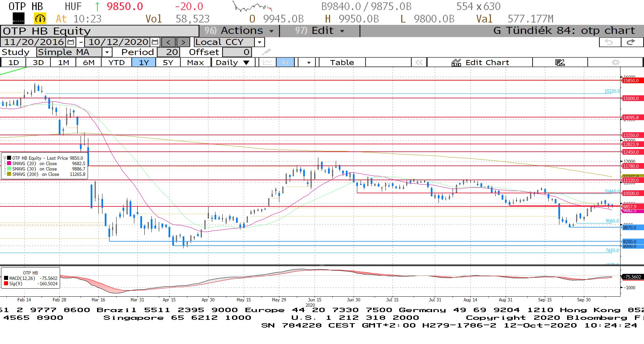Open the end date calendar picker
The height and width of the screenshot is (344, 644).
155,42
